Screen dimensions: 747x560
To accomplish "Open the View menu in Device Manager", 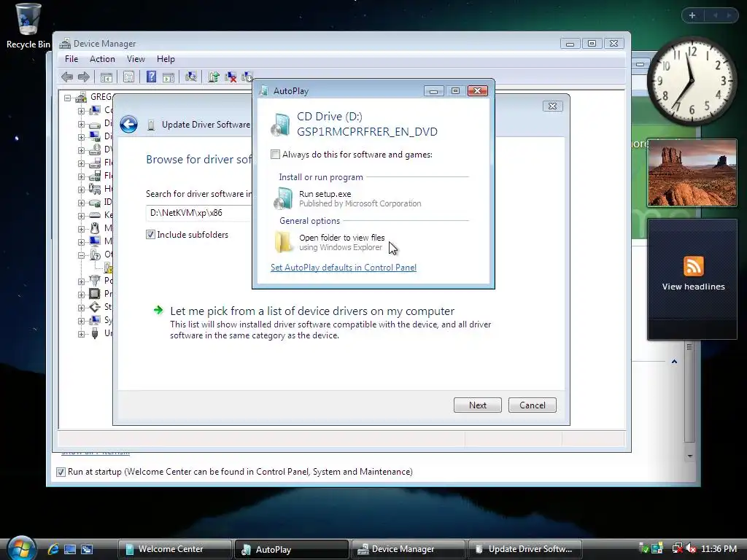I will point(136,59).
